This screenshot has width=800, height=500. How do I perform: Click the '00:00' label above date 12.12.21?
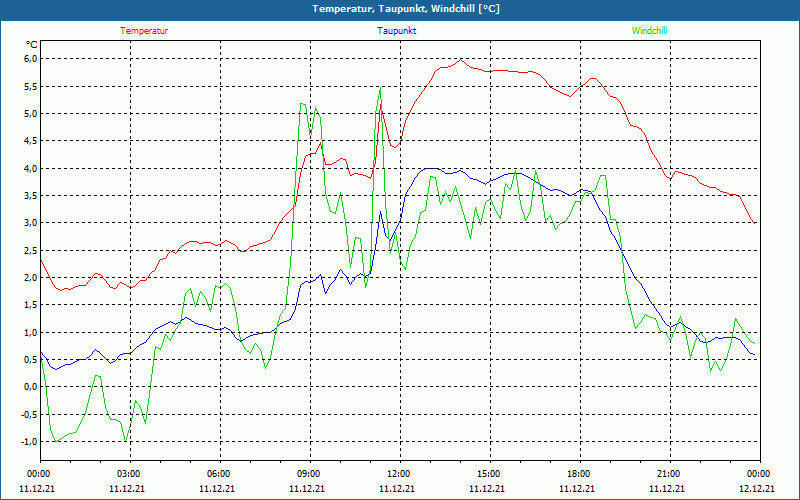click(760, 474)
